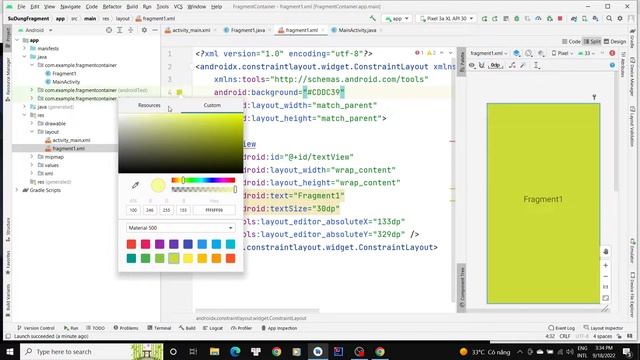Click the yellow gutter color swatch on line 4
The height and width of the screenshot is (360, 640).
(x=179, y=93)
